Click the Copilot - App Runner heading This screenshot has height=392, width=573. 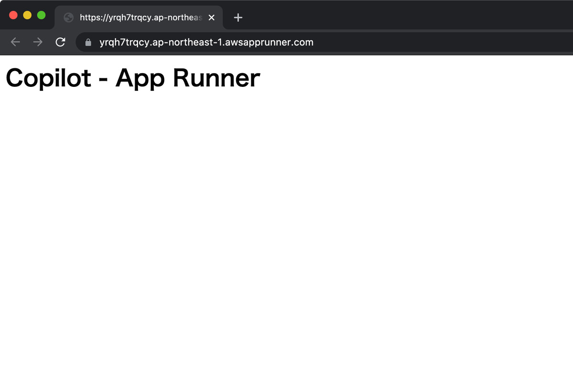(133, 77)
